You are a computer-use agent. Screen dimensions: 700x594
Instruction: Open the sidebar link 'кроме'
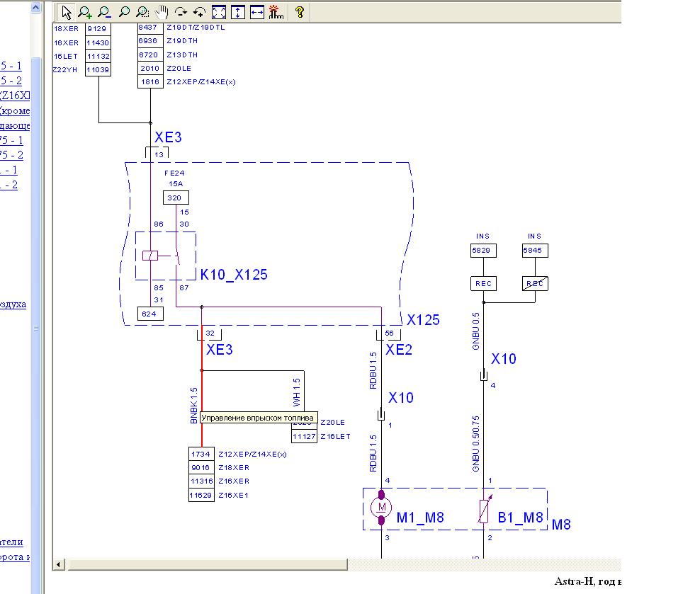click(15, 110)
